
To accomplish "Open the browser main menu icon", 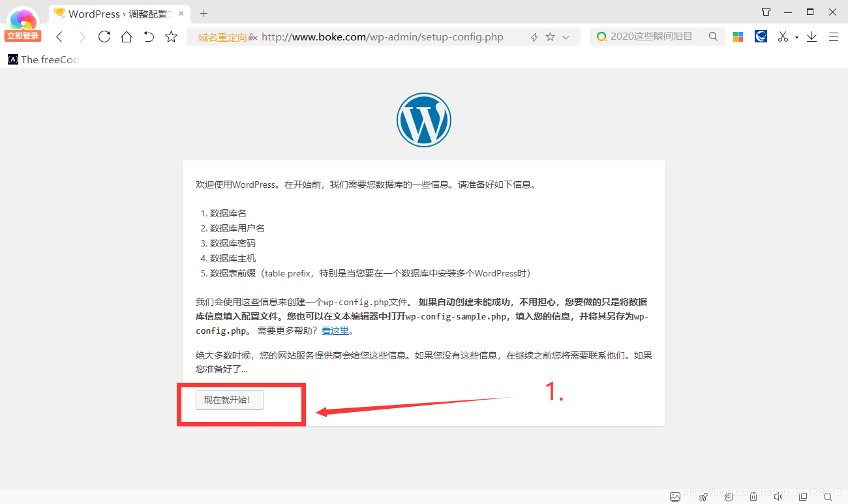I will click(834, 37).
